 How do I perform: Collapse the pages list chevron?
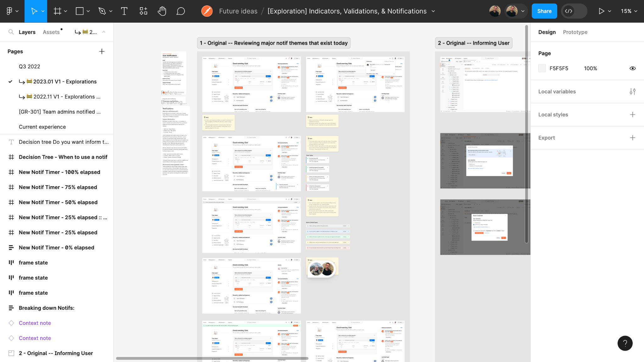coord(104,32)
